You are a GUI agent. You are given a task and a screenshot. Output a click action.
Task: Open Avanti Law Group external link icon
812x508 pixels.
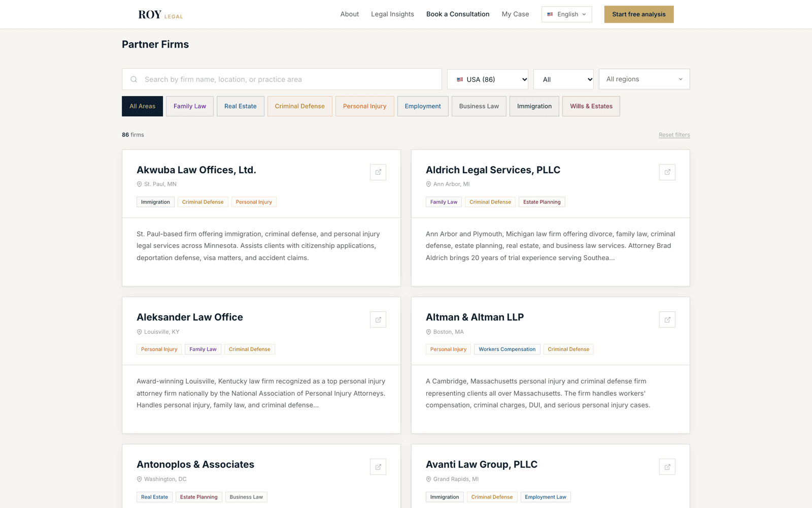tap(667, 467)
